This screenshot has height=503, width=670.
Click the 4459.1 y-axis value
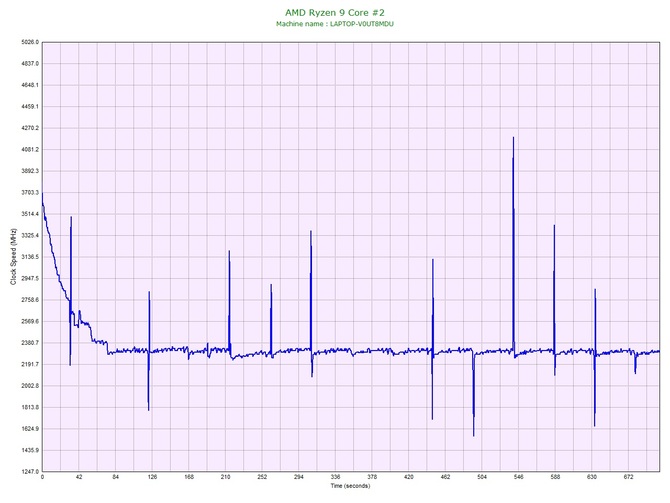click(x=30, y=106)
